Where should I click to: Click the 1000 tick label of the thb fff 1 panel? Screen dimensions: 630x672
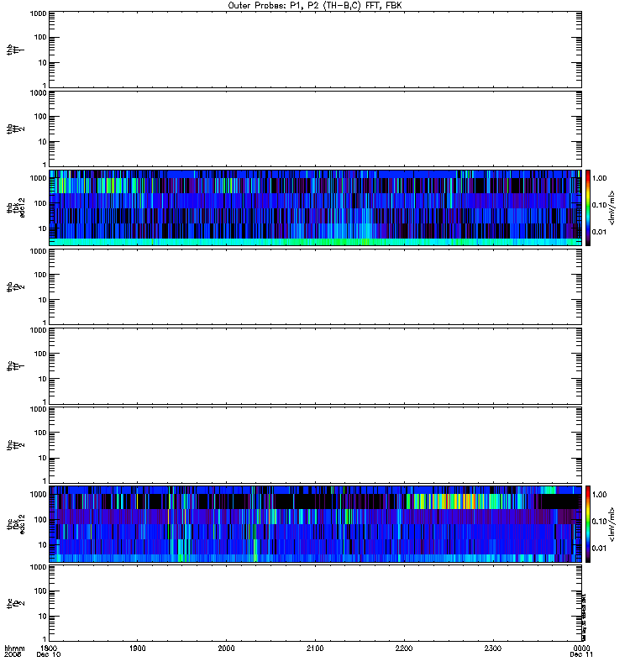coord(38,13)
